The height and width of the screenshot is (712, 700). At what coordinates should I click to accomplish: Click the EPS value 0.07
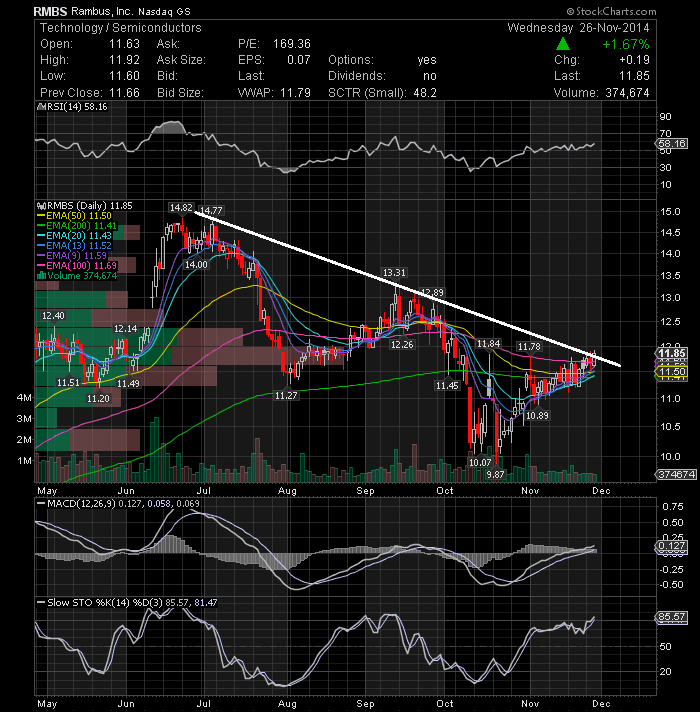(x=299, y=60)
